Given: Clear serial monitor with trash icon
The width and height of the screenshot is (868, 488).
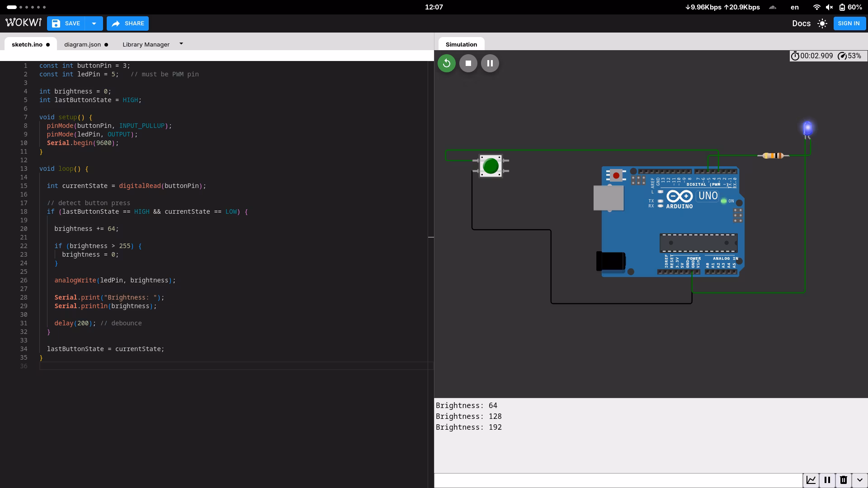Looking at the screenshot, I should pos(844,480).
